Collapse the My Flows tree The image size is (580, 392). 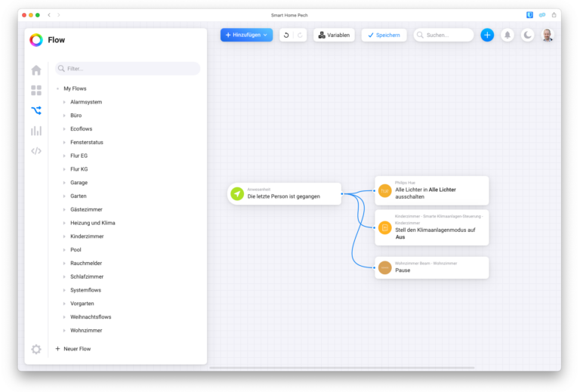coord(57,88)
